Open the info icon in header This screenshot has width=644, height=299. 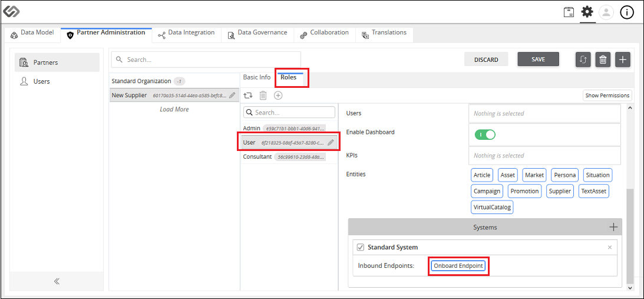coord(627,13)
